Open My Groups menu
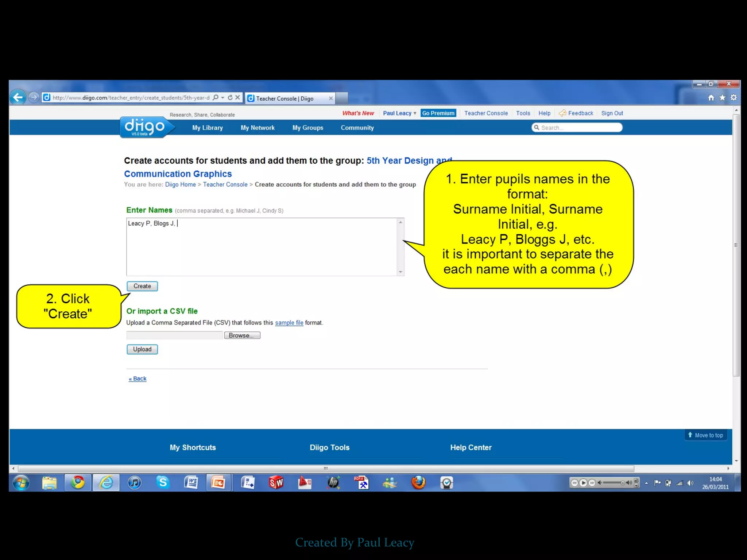 pyautogui.click(x=307, y=128)
